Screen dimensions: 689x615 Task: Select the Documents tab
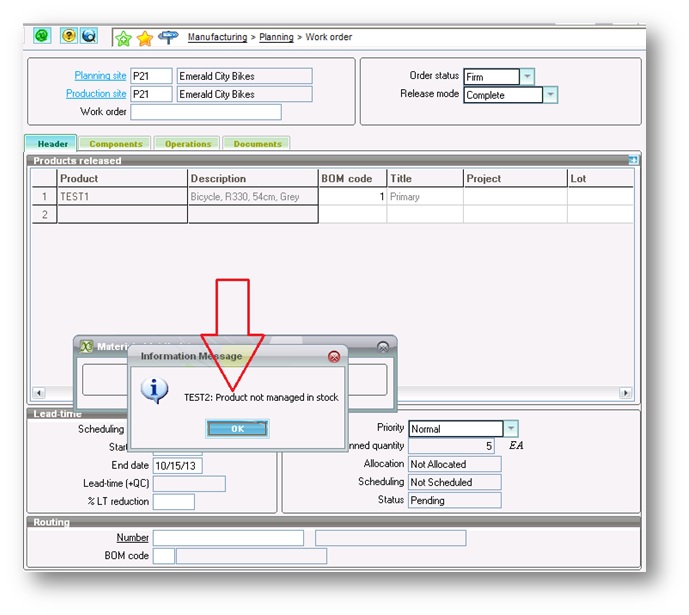coord(257,144)
